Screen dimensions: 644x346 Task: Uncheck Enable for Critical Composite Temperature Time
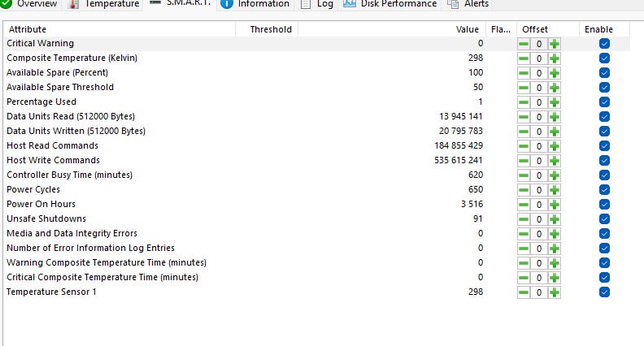tap(604, 278)
